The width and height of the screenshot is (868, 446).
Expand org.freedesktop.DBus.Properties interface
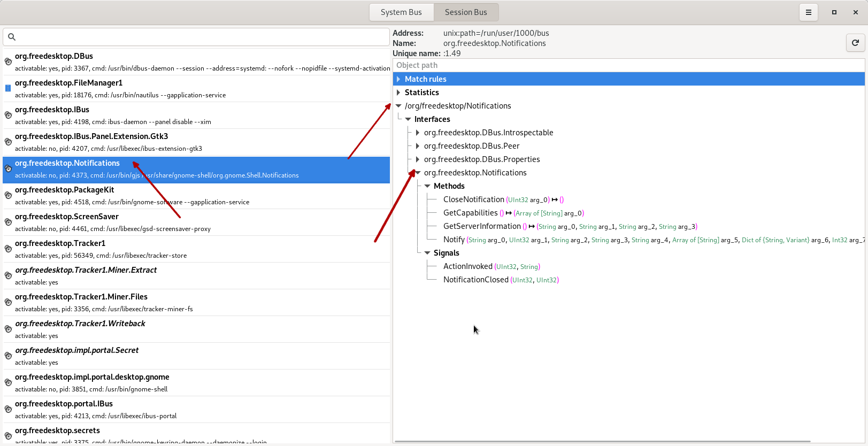pos(418,159)
